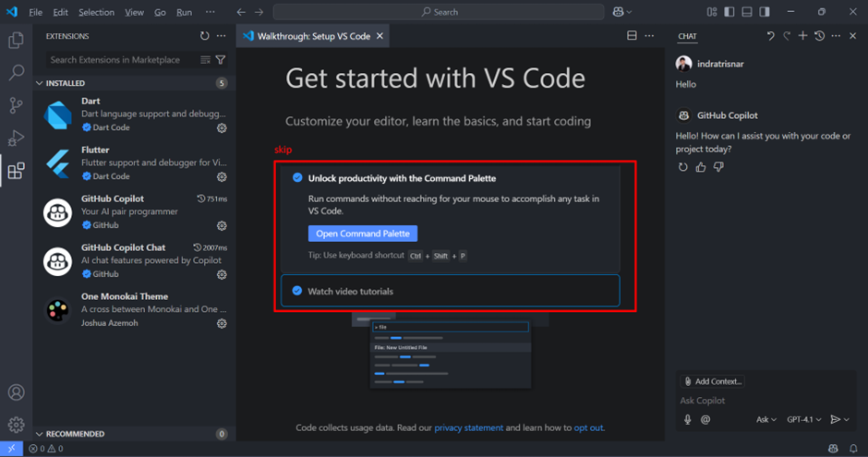The image size is (868, 457).
Task: Open the Explorer view in activity bar
Action: tap(16, 40)
